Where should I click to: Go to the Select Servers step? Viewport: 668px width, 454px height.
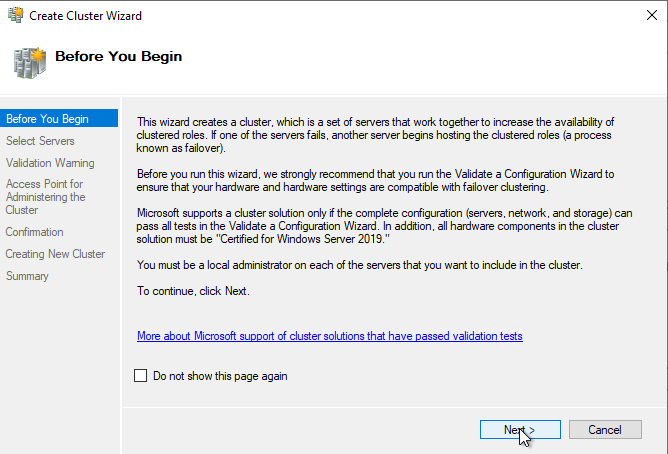click(x=40, y=141)
